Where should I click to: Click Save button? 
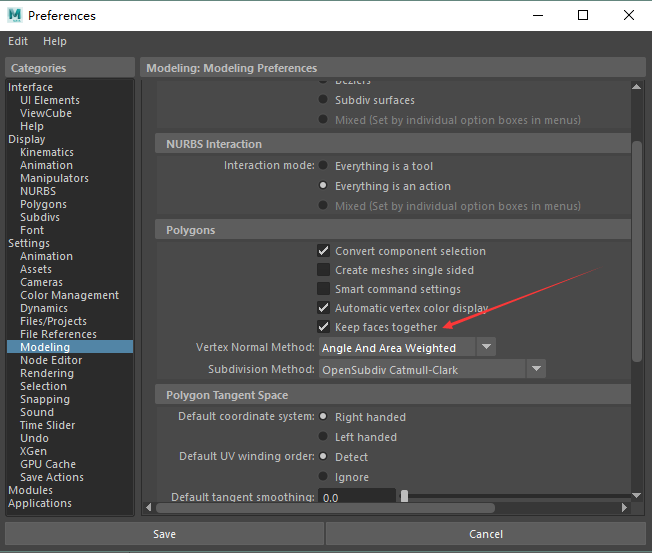[x=164, y=534]
